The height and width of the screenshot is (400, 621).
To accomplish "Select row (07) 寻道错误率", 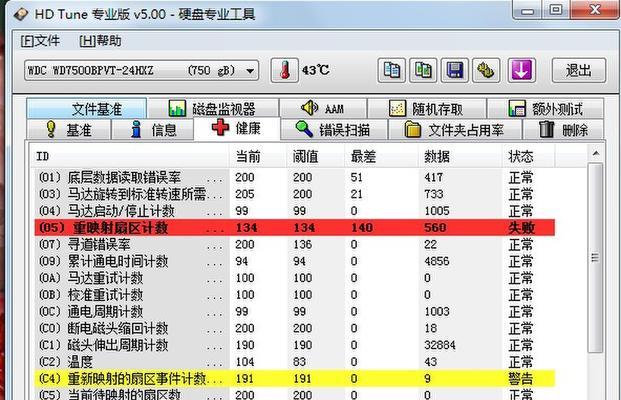I will (295, 244).
